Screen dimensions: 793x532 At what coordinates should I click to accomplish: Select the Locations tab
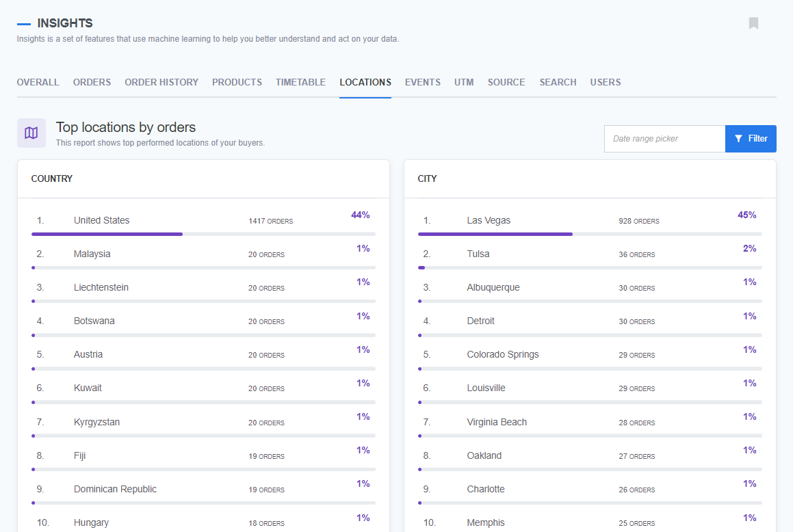coord(365,82)
